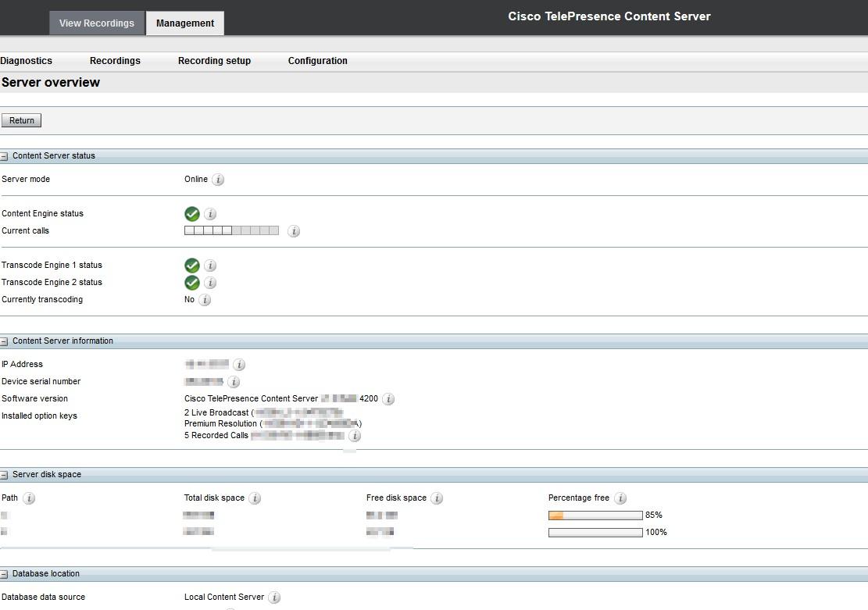Click the 100% percentage free value
This screenshot has width=868, height=610.
(656, 533)
